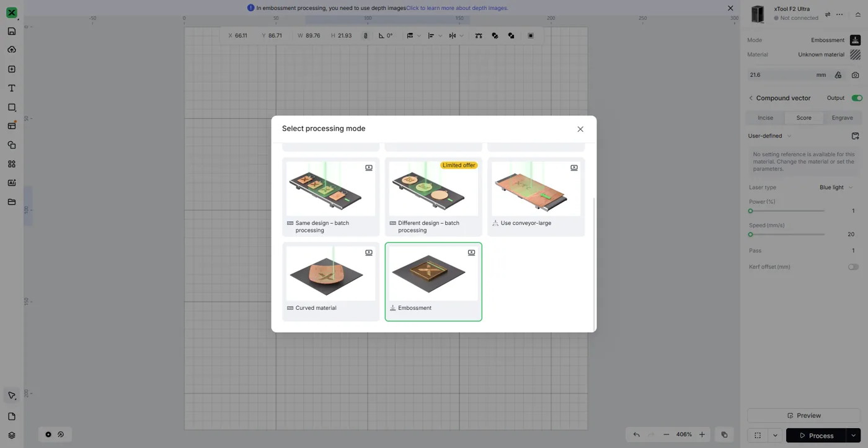The width and height of the screenshot is (868, 448).
Task: Click the edit nodes path icon in toolbar
Action: coord(479,36)
